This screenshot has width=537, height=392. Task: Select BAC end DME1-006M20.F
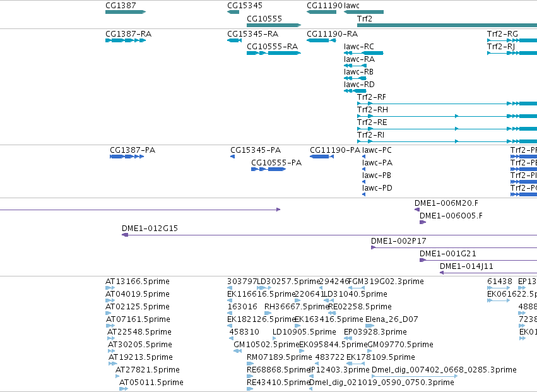click(x=446, y=203)
